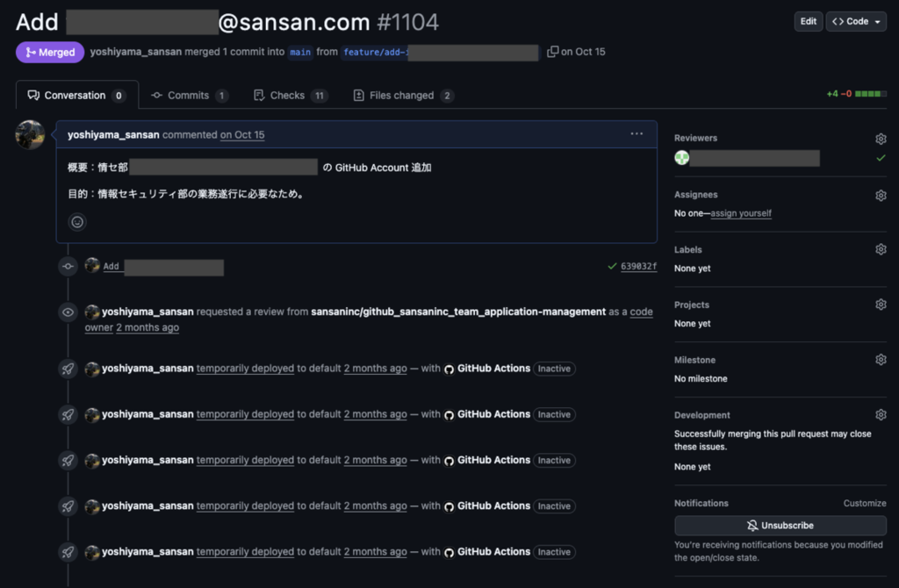Click the sansaninc team application-management name

coord(458,312)
